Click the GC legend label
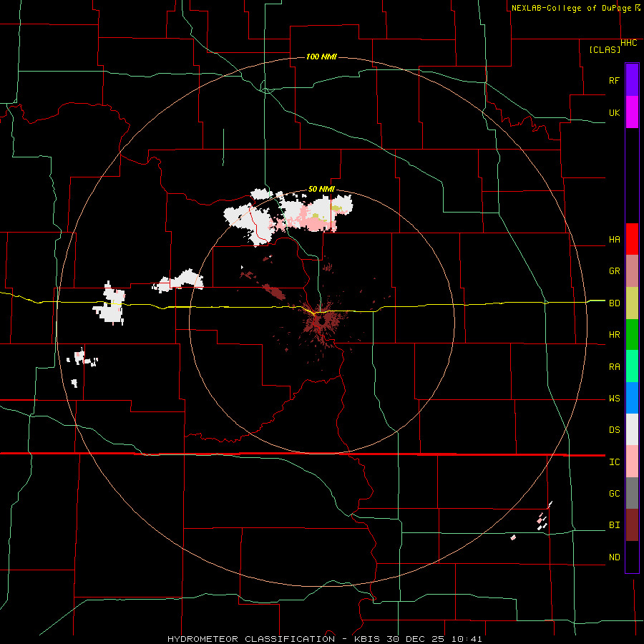This screenshot has height=644, width=644. coord(614,494)
